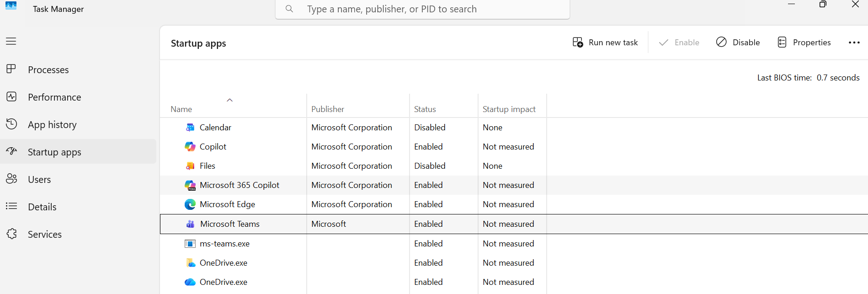Sort by the Status column header
Viewport: 868px width, 294px height.
click(x=425, y=109)
